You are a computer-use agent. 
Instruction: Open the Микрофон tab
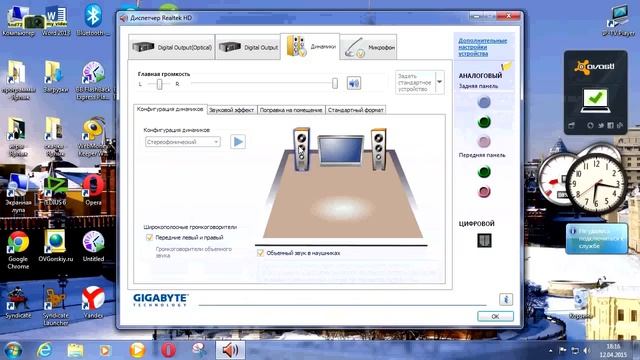[368, 47]
